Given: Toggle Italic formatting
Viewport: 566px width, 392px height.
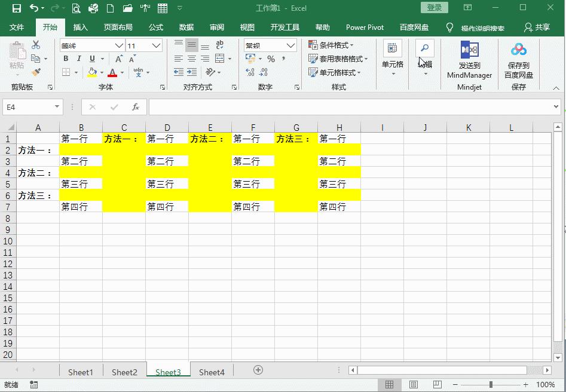Looking at the screenshot, I should pos(79,59).
